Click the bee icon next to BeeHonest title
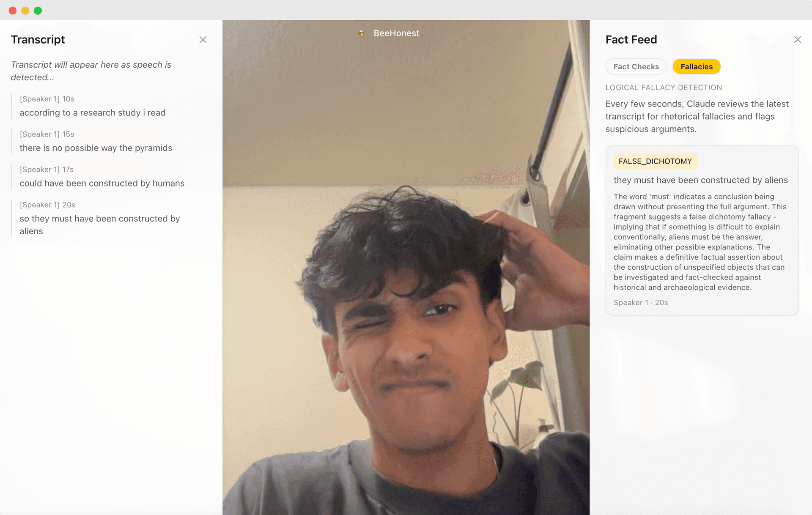 click(362, 33)
